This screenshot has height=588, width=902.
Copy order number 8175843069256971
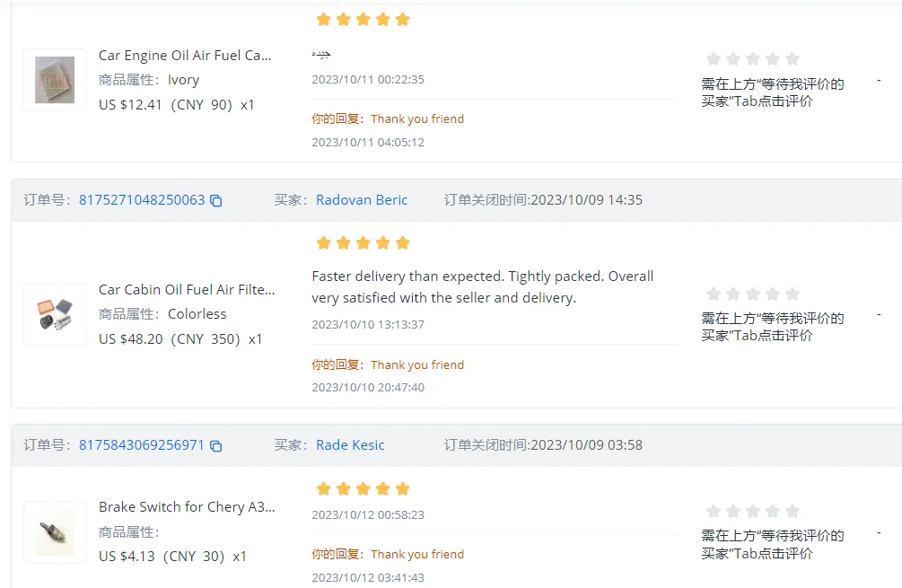pos(216,446)
